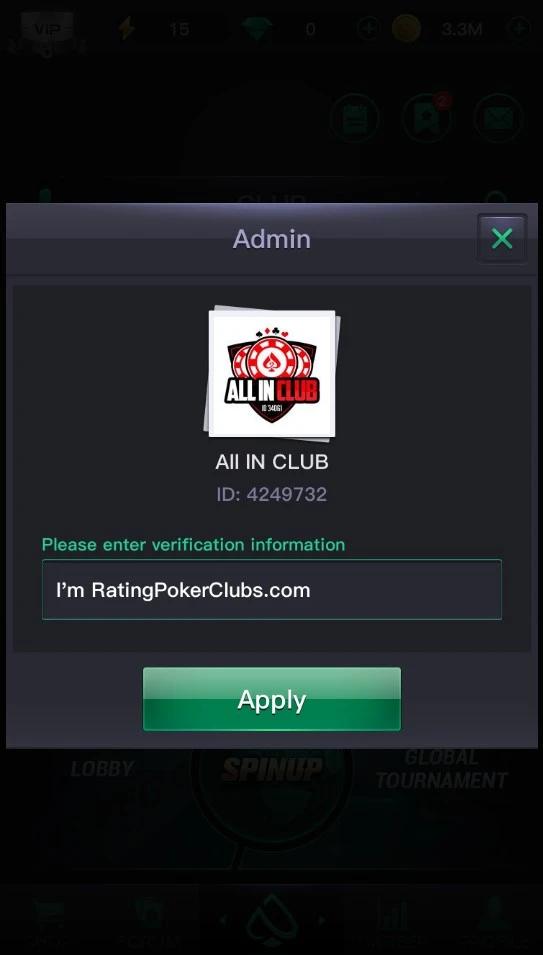Add coins with the plus beside 3.3M
The image size is (543, 955).
point(519,29)
